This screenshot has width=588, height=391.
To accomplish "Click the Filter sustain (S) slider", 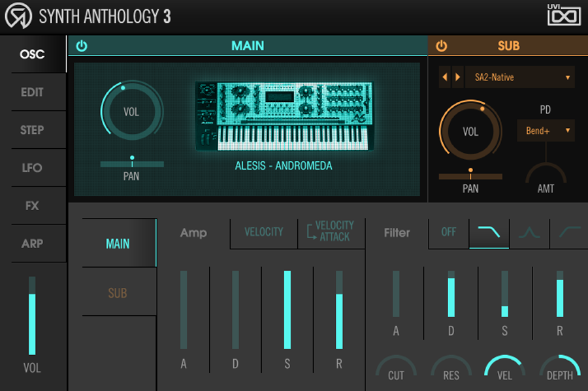I will click(x=505, y=294).
